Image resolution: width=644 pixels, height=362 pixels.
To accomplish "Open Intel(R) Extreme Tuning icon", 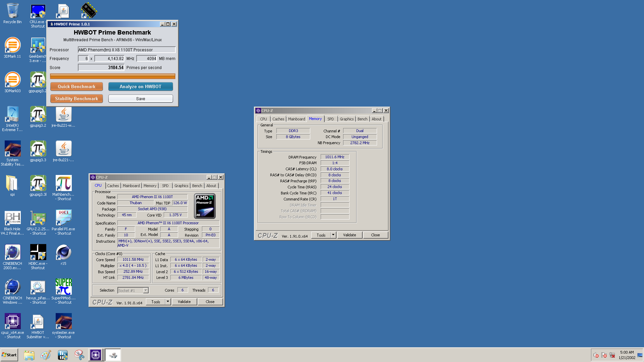I will pyautogui.click(x=12, y=119).
